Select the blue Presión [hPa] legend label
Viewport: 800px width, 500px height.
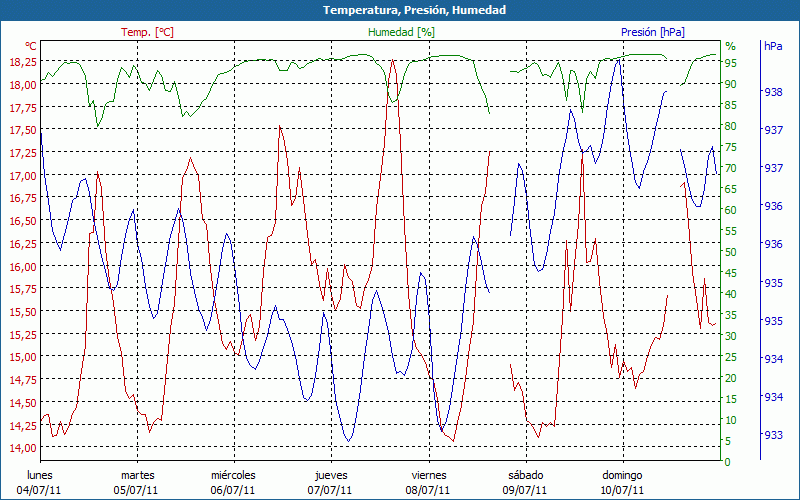[653, 32]
